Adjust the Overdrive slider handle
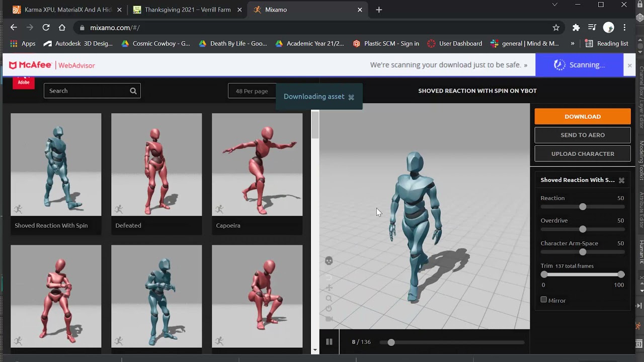644x362 pixels. click(583, 229)
